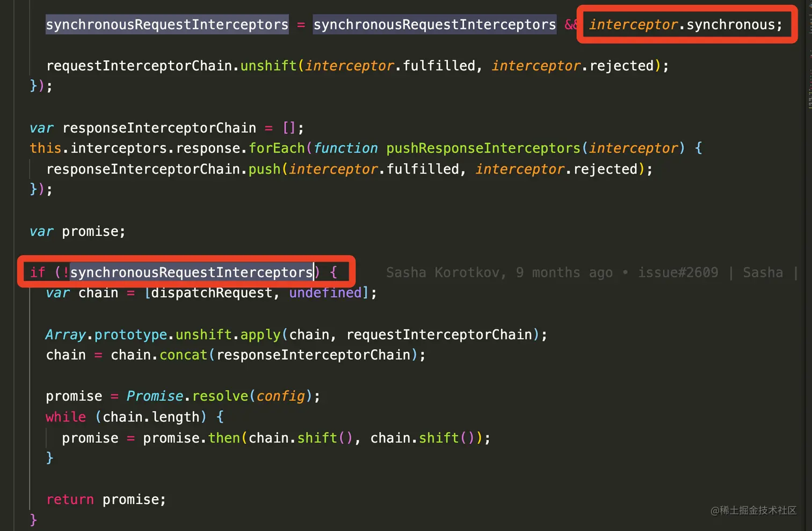Click the 'synchronous' property of interceptor
The image size is (812, 531).
click(731, 25)
